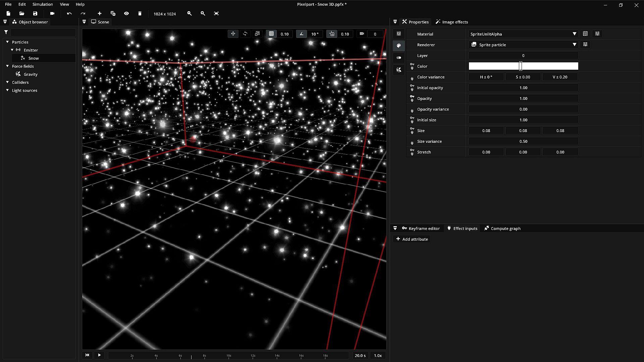Select the move tool in scene toolbar
Image resolution: width=644 pixels, height=362 pixels.
(x=233, y=34)
